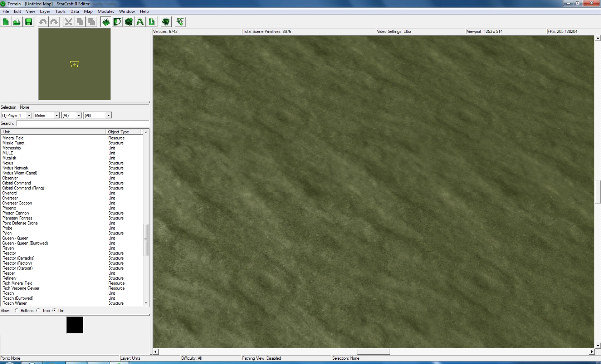Click the Open map folder icon
This screenshot has width=601, height=364.
[17, 22]
